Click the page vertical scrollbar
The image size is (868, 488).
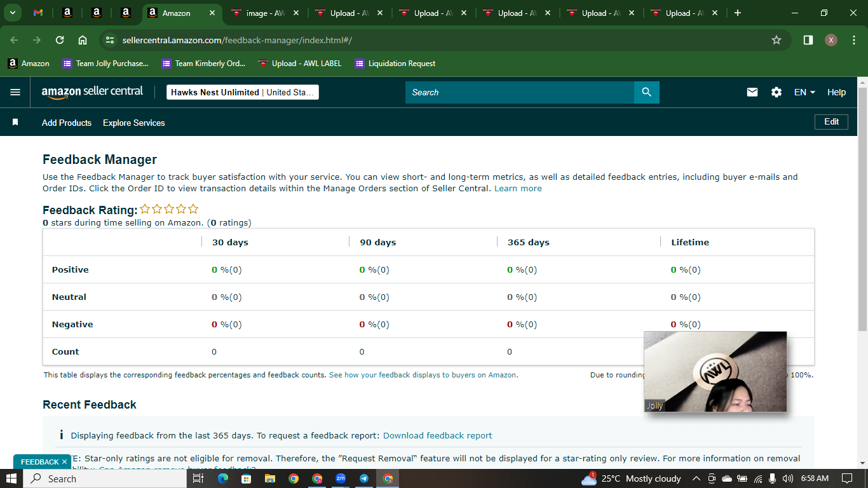862,210
